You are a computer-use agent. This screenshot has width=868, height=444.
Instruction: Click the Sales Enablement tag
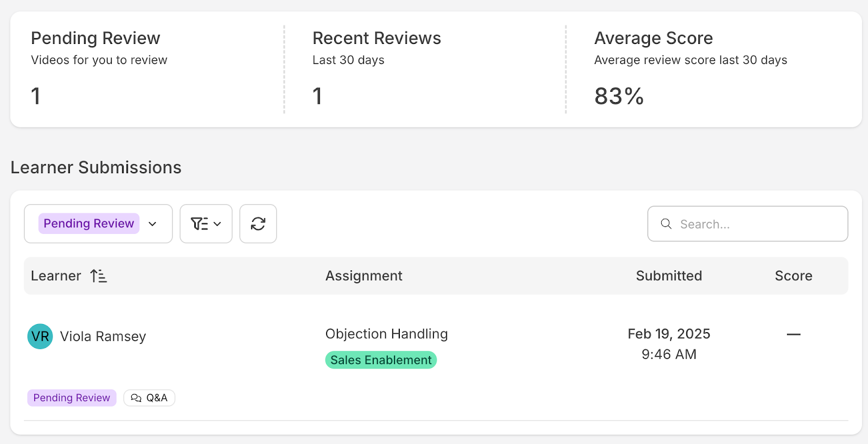pos(381,360)
